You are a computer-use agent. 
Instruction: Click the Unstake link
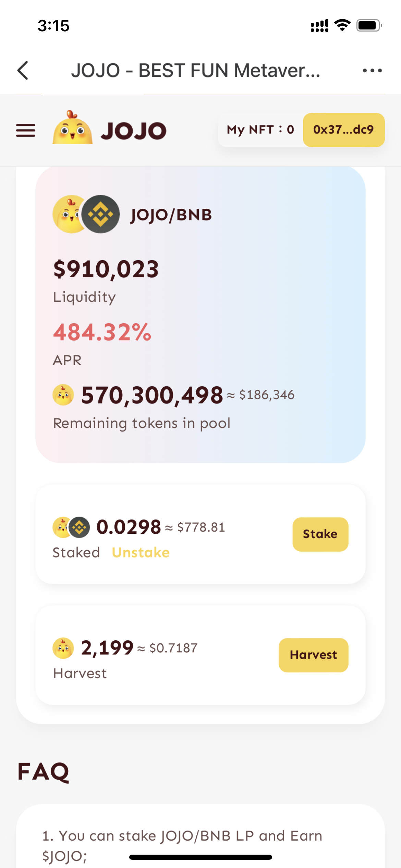tap(141, 553)
